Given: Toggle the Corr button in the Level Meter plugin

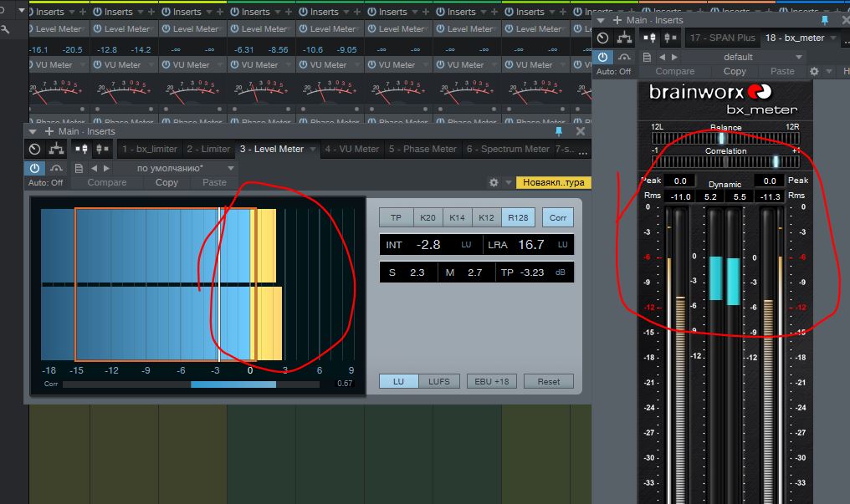Looking at the screenshot, I should pos(558,217).
